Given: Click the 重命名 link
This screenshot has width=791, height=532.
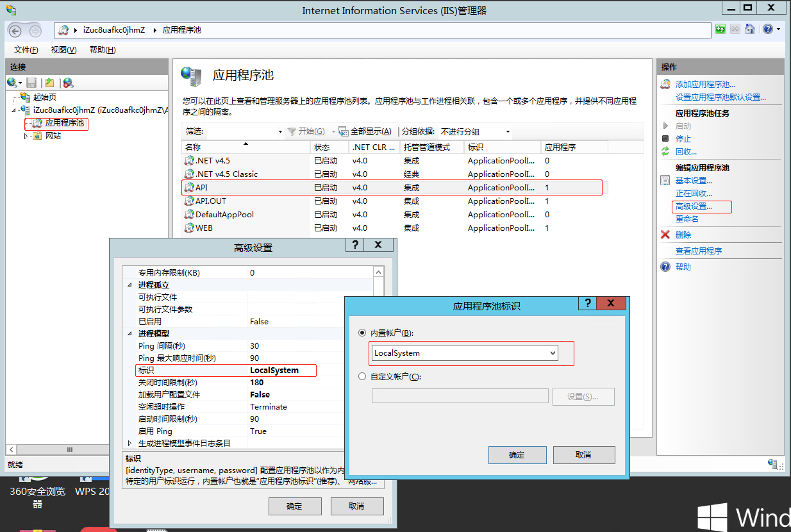Looking at the screenshot, I should pyautogui.click(x=687, y=219).
